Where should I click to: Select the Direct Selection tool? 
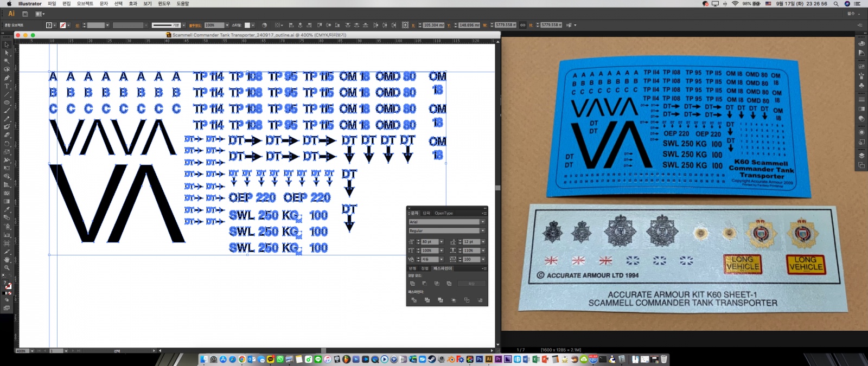pyautogui.click(x=7, y=53)
